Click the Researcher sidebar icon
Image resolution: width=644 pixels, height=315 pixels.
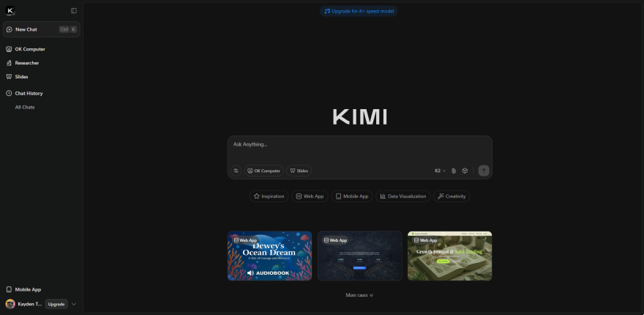point(9,63)
